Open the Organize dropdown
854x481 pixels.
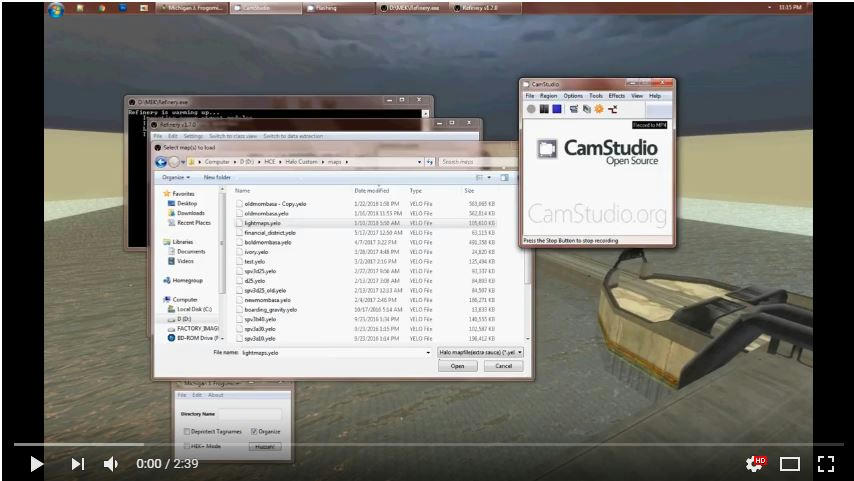[176, 178]
